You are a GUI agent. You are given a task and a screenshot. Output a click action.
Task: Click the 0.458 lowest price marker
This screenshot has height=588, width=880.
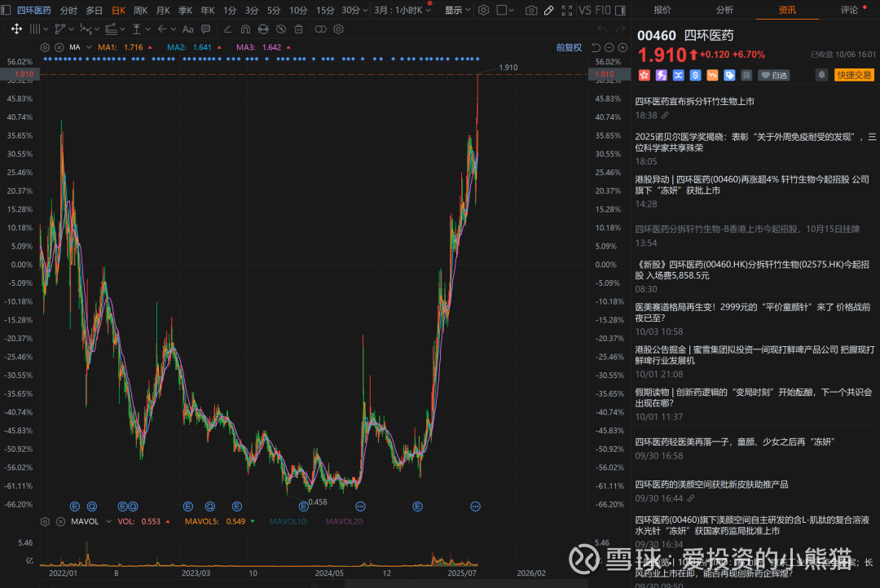click(x=318, y=502)
